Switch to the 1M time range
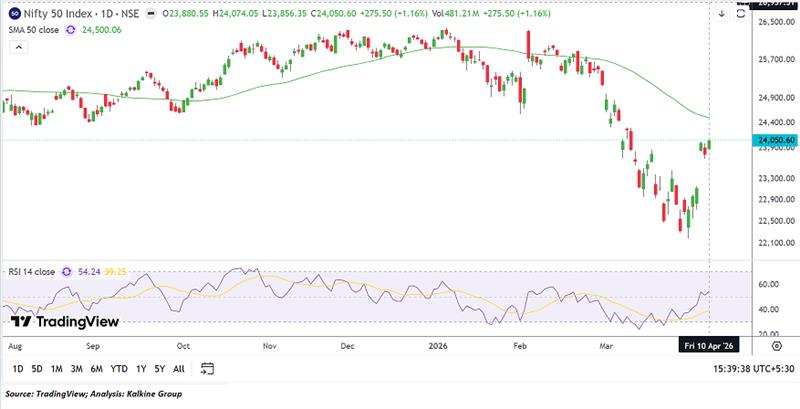Image resolution: width=800 pixels, height=409 pixels. [x=57, y=368]
